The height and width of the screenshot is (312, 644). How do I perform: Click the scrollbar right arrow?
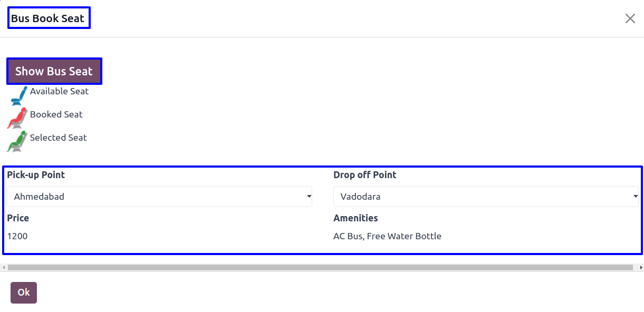pos(640,268)
